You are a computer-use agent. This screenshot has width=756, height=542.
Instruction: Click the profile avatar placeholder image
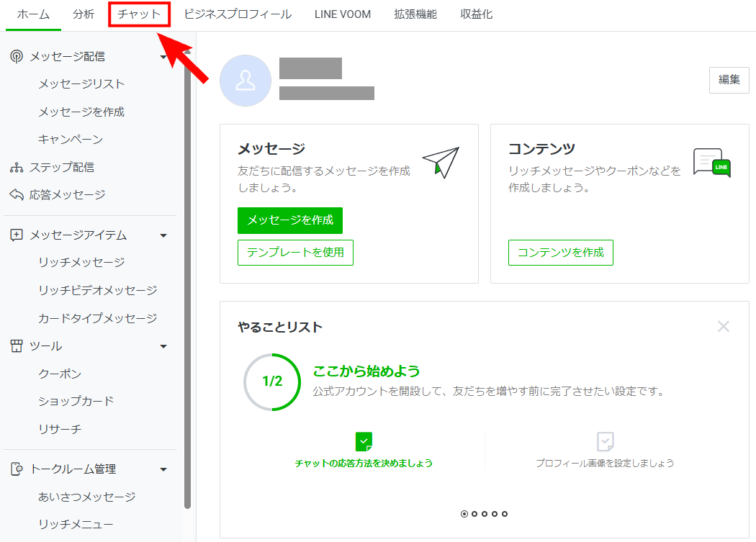(x=246, y=81)
